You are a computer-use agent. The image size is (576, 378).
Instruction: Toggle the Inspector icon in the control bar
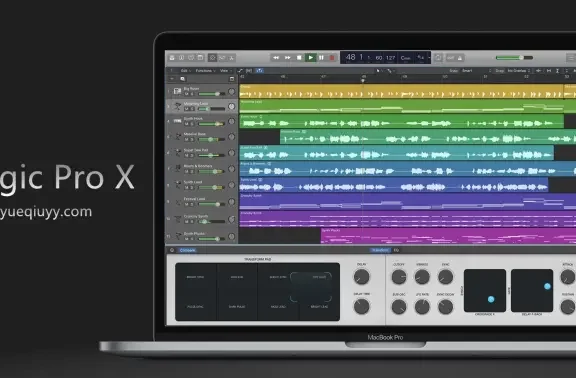click(181, 58)
